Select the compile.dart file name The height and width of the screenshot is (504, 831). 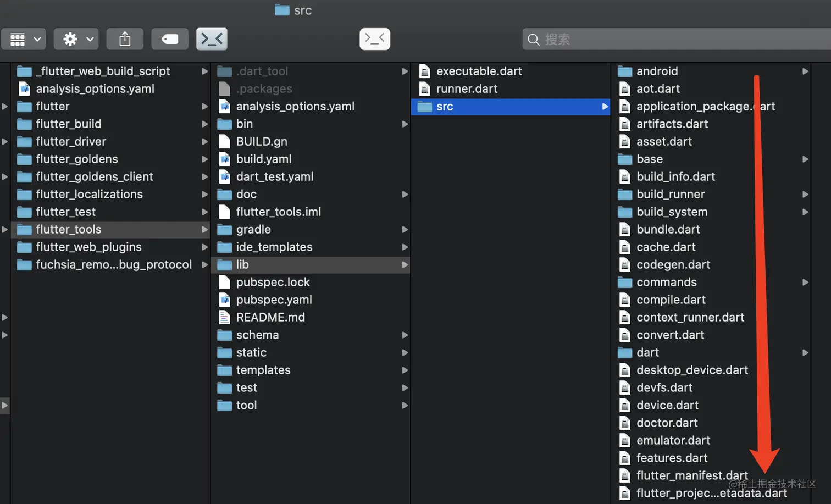tap(671, 300)
